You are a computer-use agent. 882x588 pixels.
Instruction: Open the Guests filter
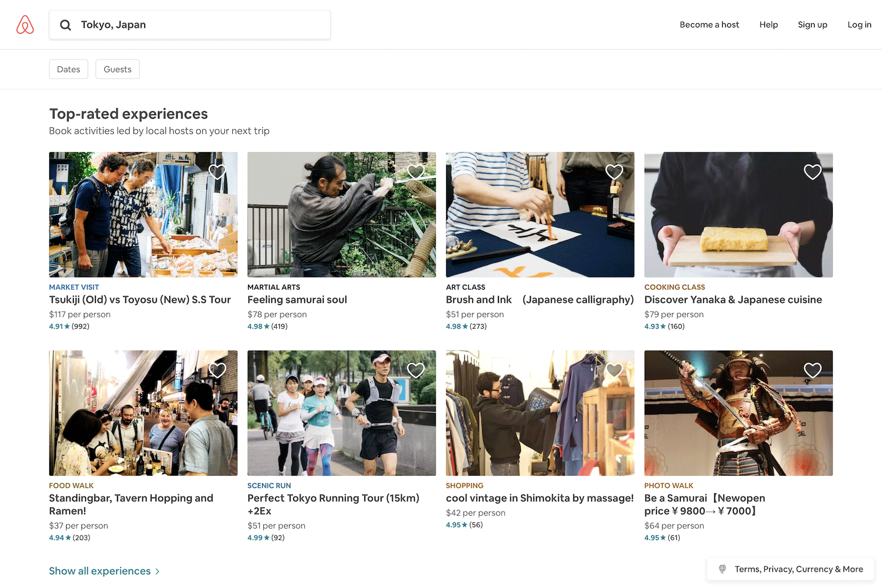(117, 69)
